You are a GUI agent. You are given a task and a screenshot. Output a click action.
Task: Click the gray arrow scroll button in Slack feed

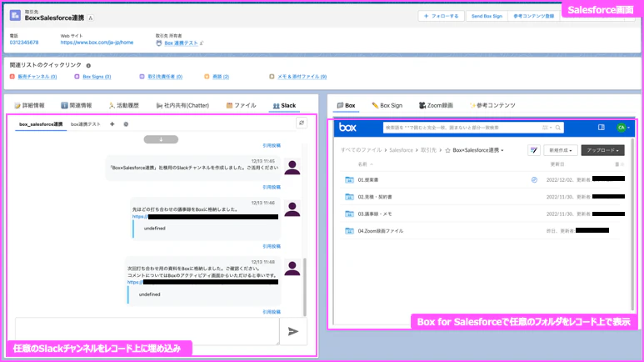[x=161, y=139]
